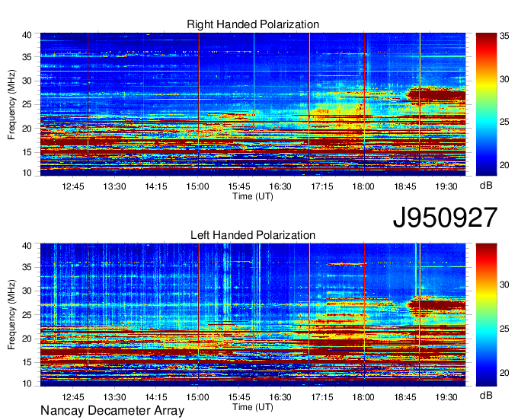The width and height of the screenshot is (518, 420).
Task: Click the 20 label on the left-handed colorbar
Action: tap(504, 373)
